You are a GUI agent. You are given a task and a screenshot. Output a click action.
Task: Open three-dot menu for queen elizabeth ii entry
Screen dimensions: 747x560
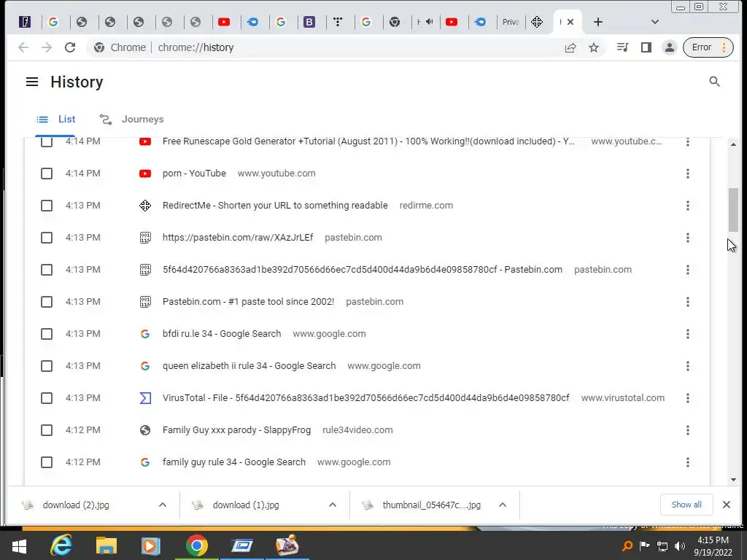pos(687,366)
